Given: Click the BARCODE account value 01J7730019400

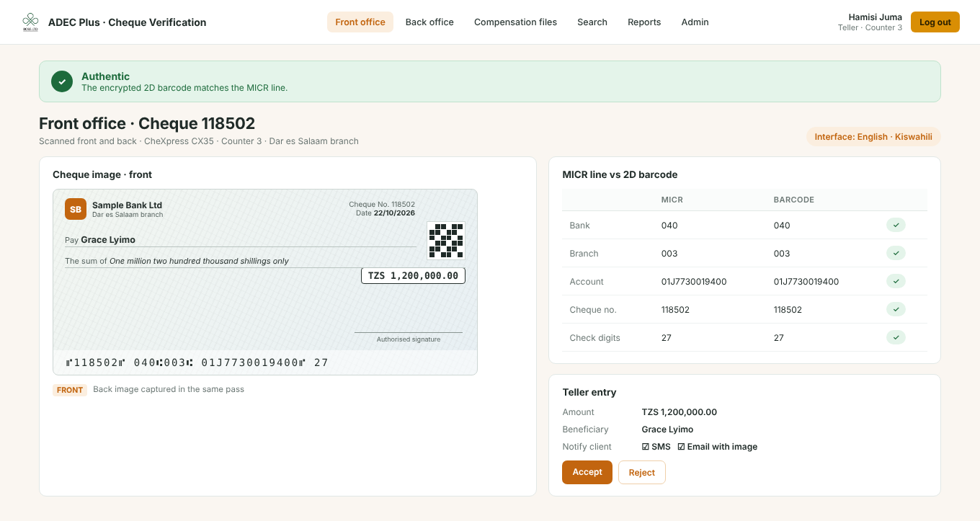Looking at the screenshot, I should coord(806,282).
